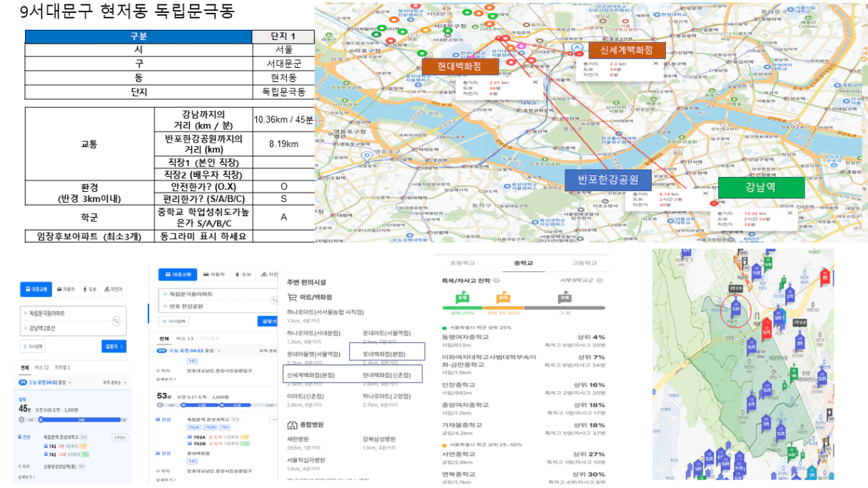Click hospital icon beside 종합병원
Image resolution: width=868 pixels, height=488 pixels.
click(292, 425)
